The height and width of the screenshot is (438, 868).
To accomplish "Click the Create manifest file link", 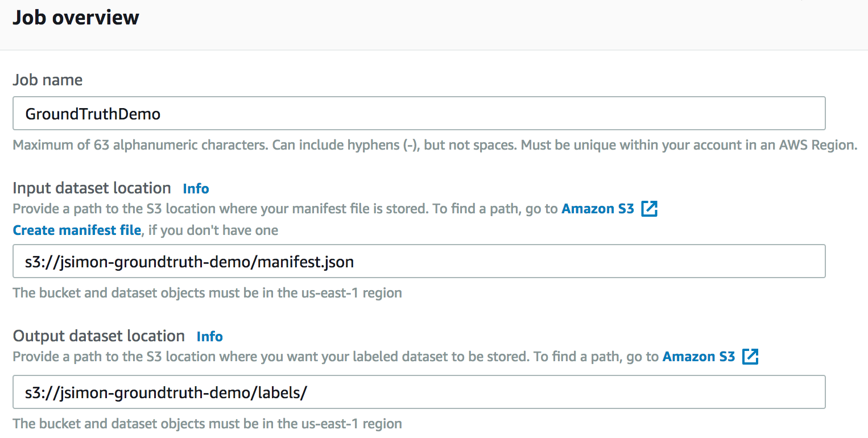I will (x=77, y=230).
